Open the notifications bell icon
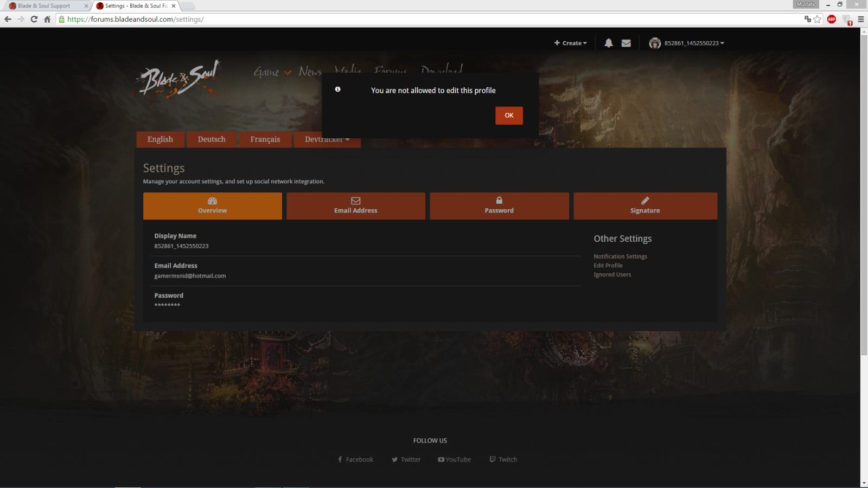The image size is (868, 488). (x=609, y=43)
